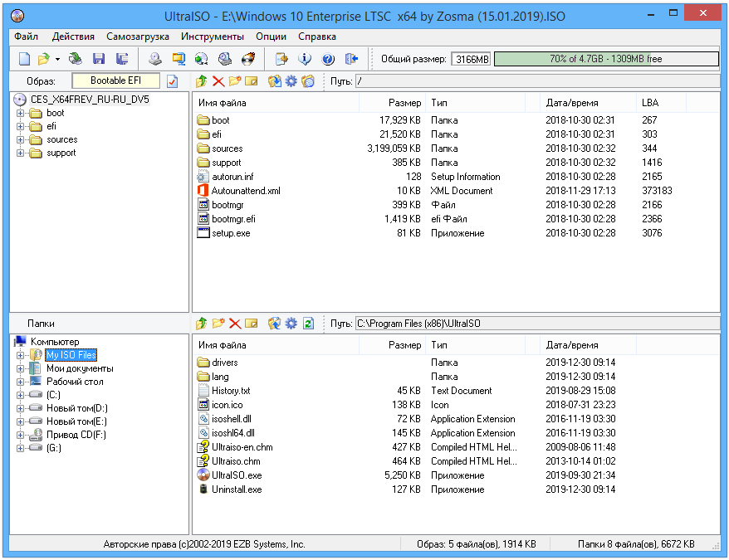Click the extract icon in image pane toolbar
This screenshot has width=729, height=560.
(274, 81)
